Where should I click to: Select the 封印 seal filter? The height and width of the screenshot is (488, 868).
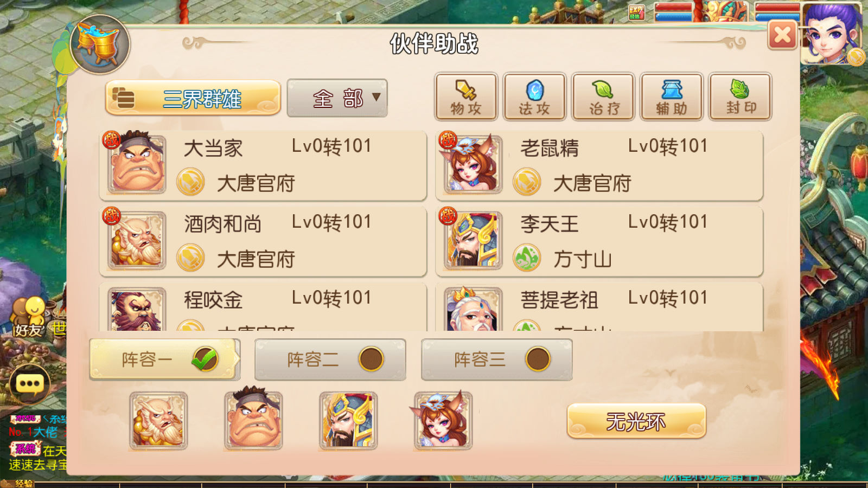(x=741, y=97)
